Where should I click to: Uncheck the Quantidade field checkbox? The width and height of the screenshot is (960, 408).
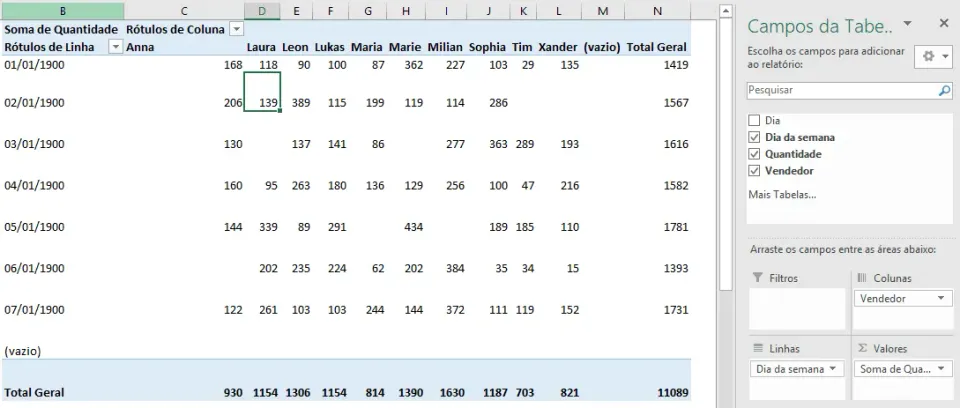(754, 154)
